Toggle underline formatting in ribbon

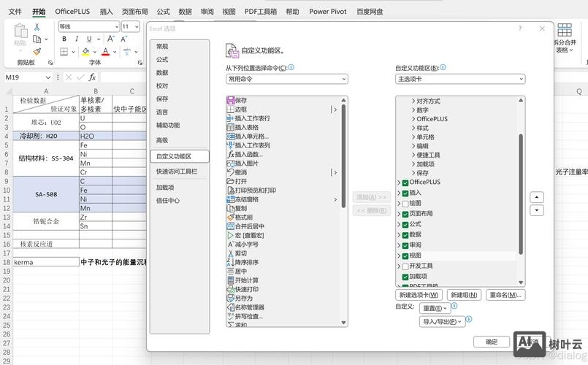pos(89,39)
